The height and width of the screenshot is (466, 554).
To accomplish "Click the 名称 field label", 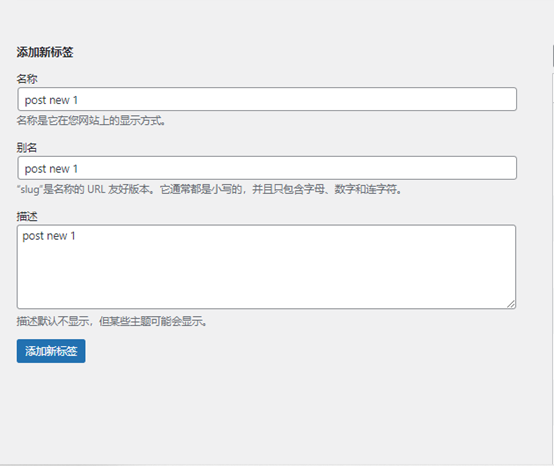I will click(27, 79).
